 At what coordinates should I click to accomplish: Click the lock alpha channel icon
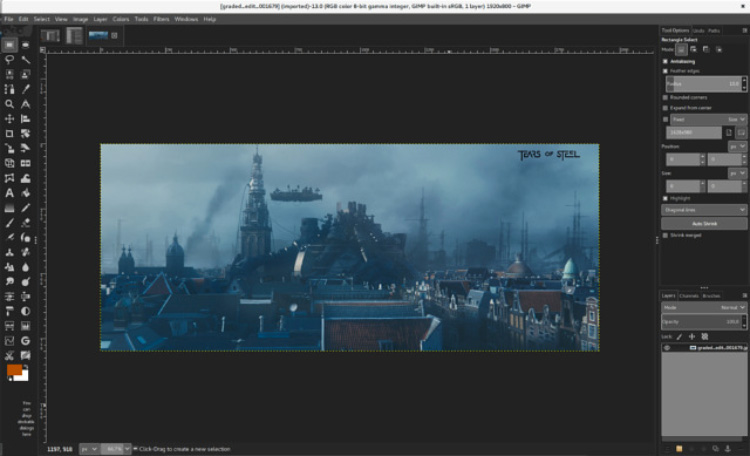703,335
